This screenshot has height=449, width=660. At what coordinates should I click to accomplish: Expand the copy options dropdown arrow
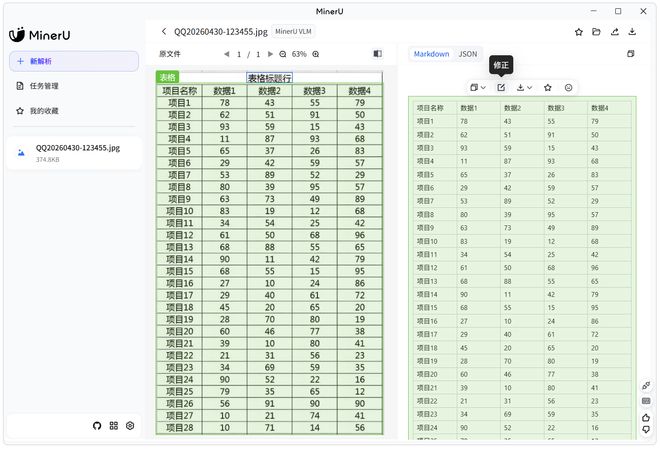(x=483, y=88)
